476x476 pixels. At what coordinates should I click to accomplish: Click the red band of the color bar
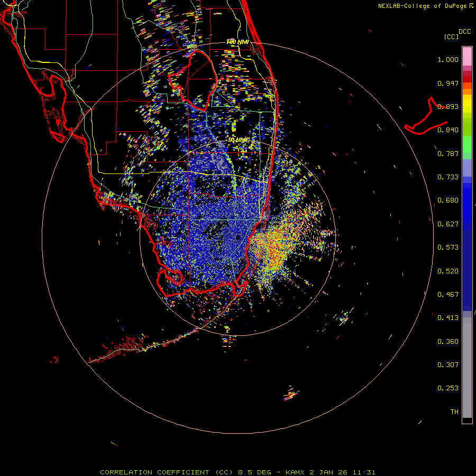click(467, 79)
